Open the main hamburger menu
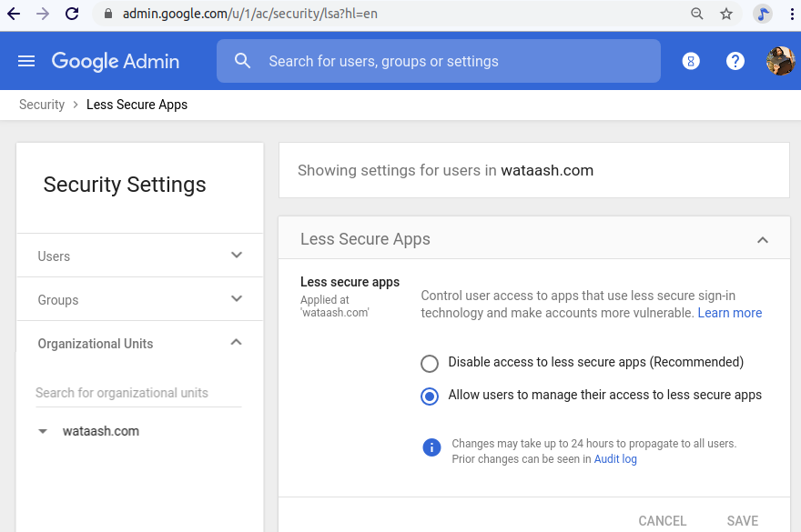The width and height of the screenshot is (801, 532). click(26, 61)
